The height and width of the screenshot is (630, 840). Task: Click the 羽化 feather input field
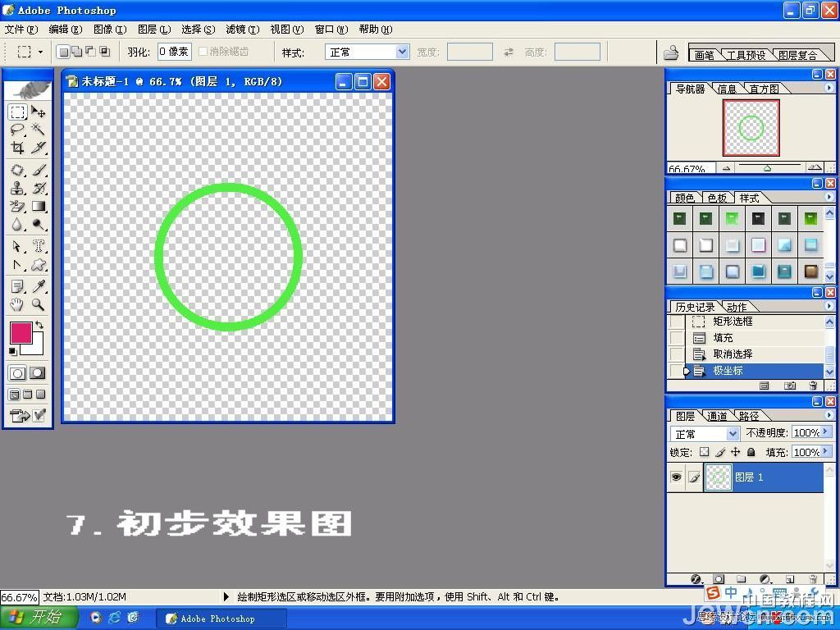(x=175, y=52)
